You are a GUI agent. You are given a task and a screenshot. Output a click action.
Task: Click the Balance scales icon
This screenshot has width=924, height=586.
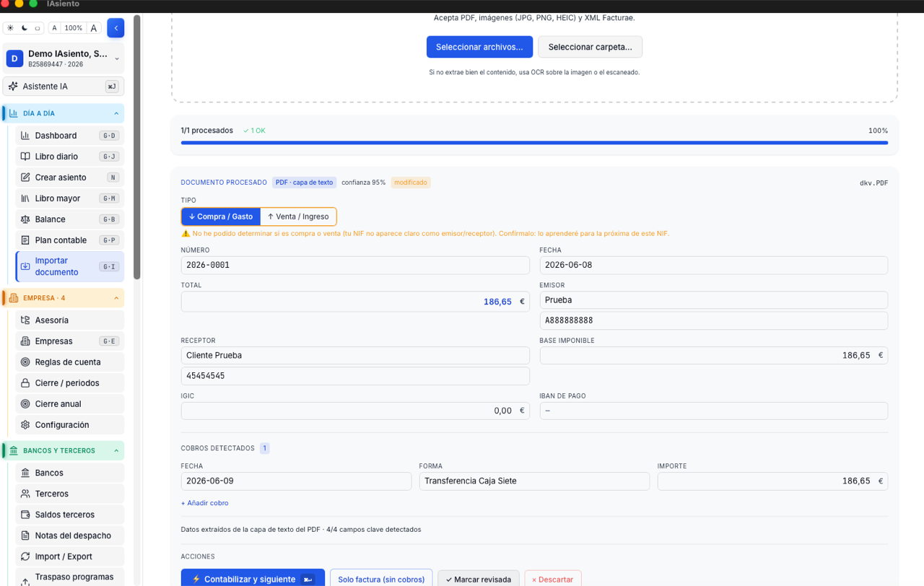pyautogui.click(x=25, y=219)
